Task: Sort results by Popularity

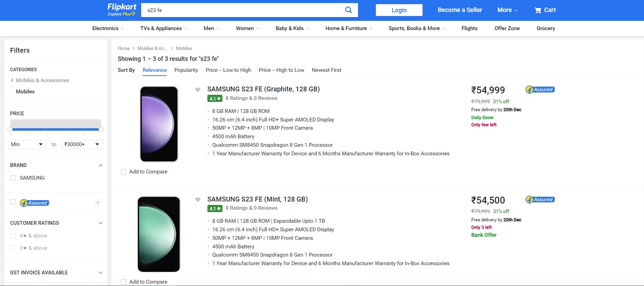Action: pyautogui.click(x=186, y=70)
